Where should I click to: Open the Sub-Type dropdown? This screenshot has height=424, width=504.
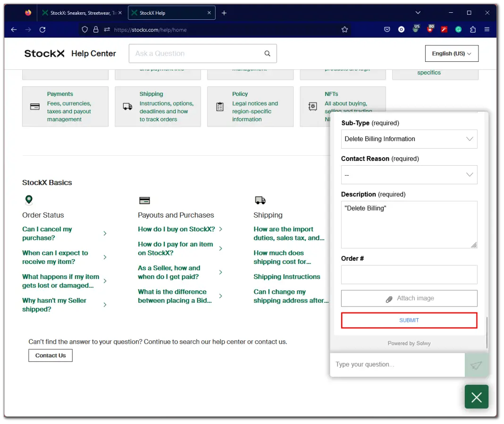(409, 139)
